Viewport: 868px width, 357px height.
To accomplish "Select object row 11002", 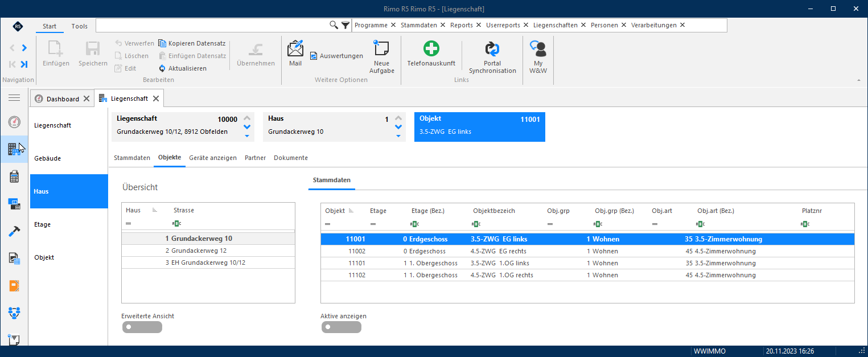I will [587, 251].
